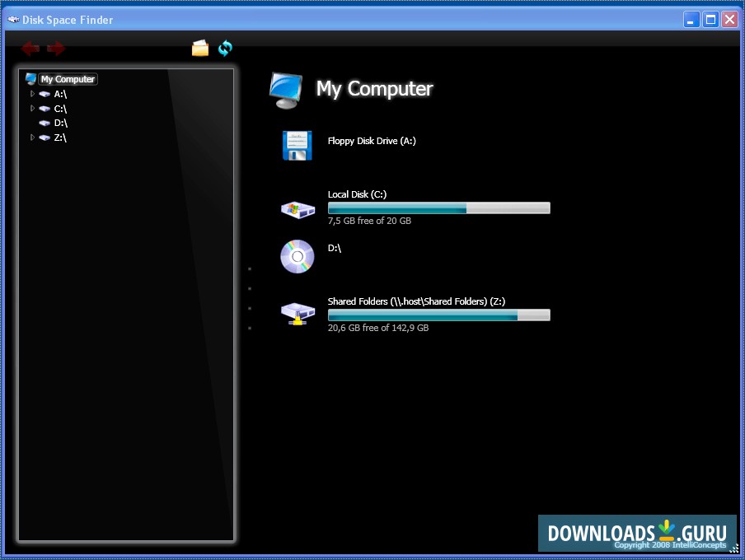Open Local Disk (C:) label
The image size is (745, 560).
tap(357, 194)
